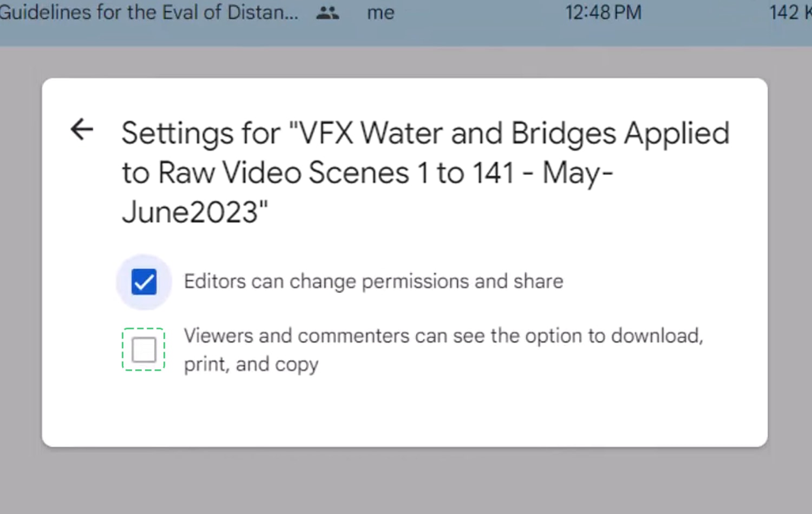Screen dimensions: 812x514
Task: Select the 'me' owner label
Action: (x=380, y=12)
